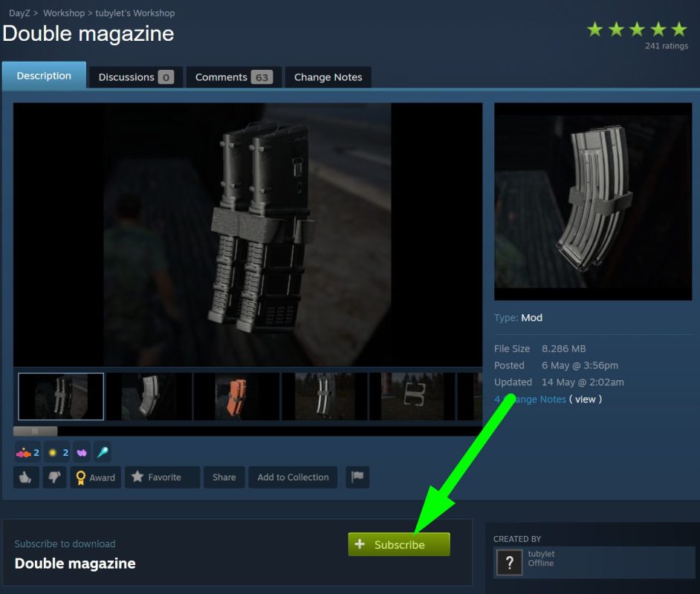Click the CREATED BY heading
This screenshot has height=594, width=700.
point(517,539)
